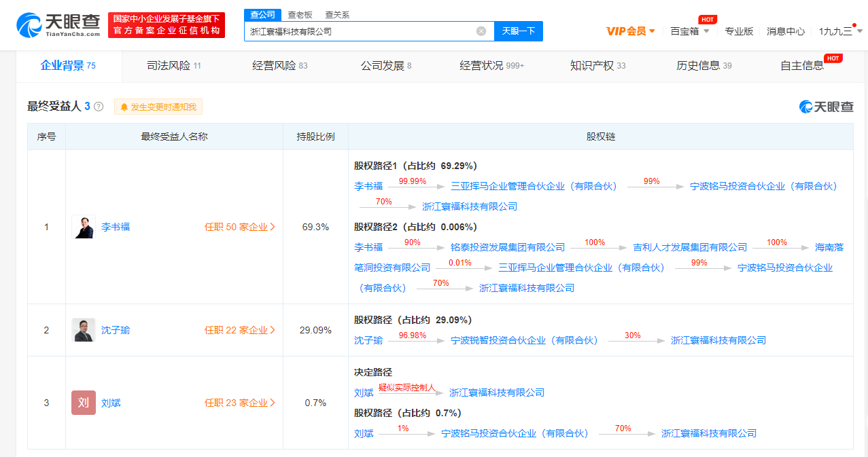Open 吉利人才发展集团有限公司 link
Viewport: 868px width, 457px height.
click(690, 247)
